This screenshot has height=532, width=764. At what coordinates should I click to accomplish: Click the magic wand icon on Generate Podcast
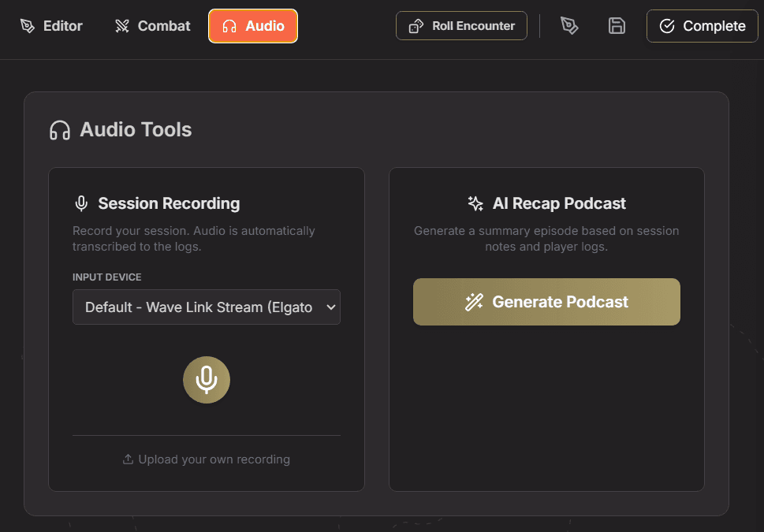(x=474, y=302)
